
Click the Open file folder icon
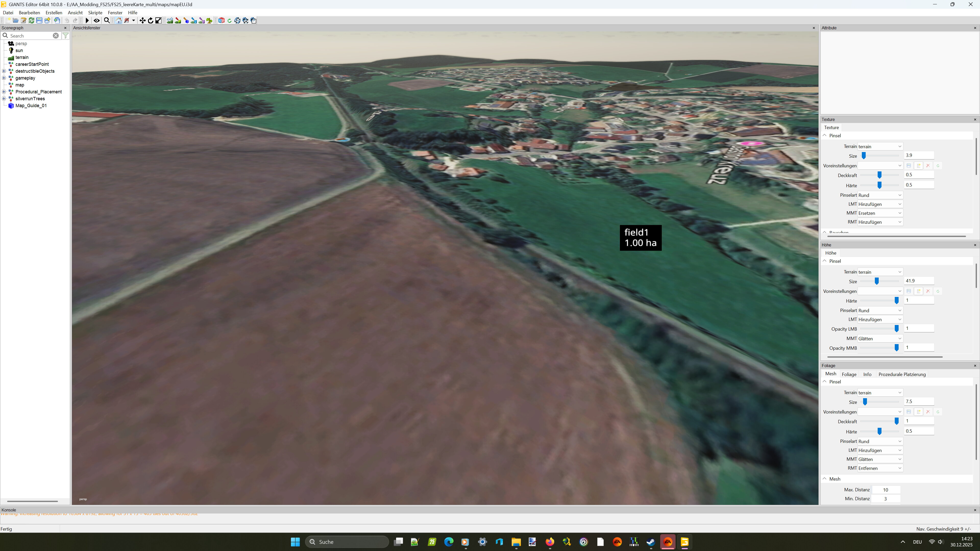16,20
